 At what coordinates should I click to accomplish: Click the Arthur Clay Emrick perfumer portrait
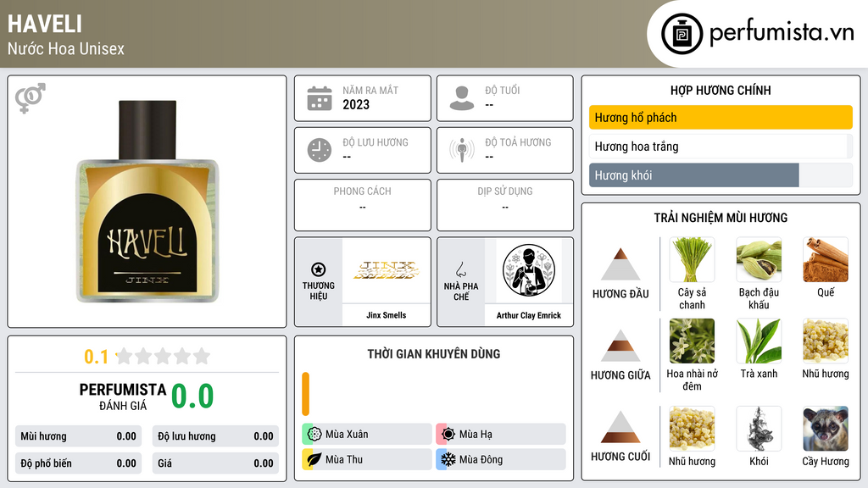click(x=529, y=270)
